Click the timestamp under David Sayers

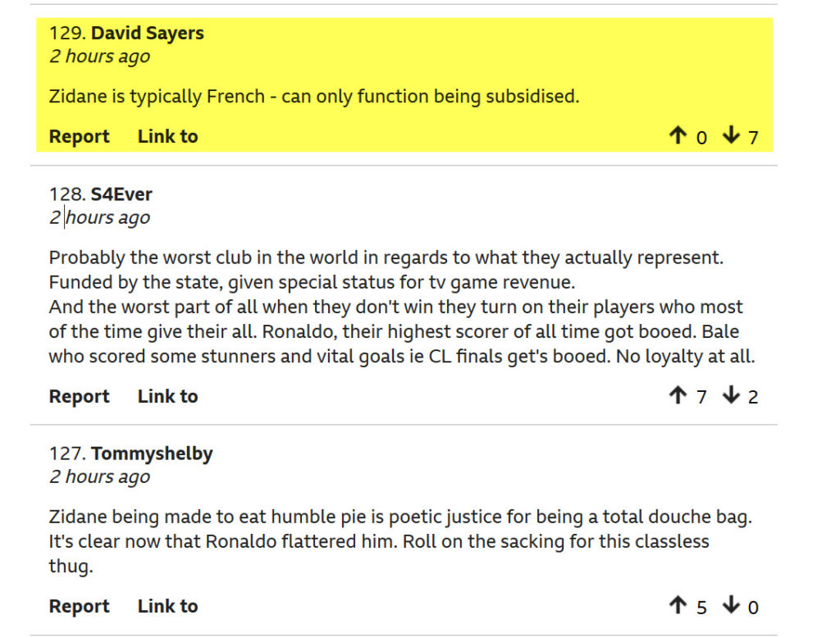99,57
